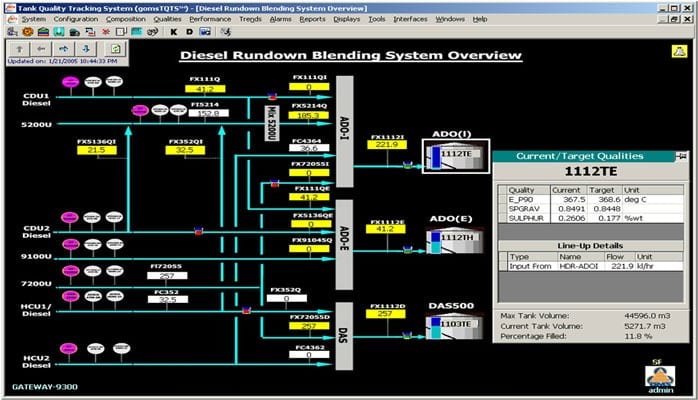
Task: Select the 1103TE DAS500 tank icon
Action: [455, 327]
